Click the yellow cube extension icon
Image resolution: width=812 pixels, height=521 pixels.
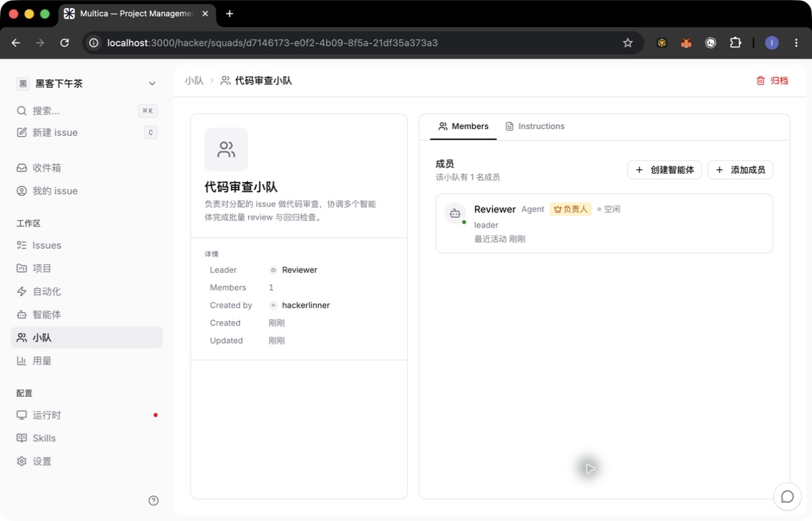tap(662, 43)
